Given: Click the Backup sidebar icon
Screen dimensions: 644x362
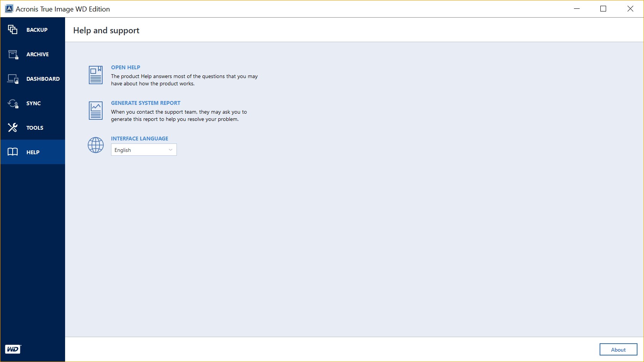Looking at the screenshot, I should (13, 29).
